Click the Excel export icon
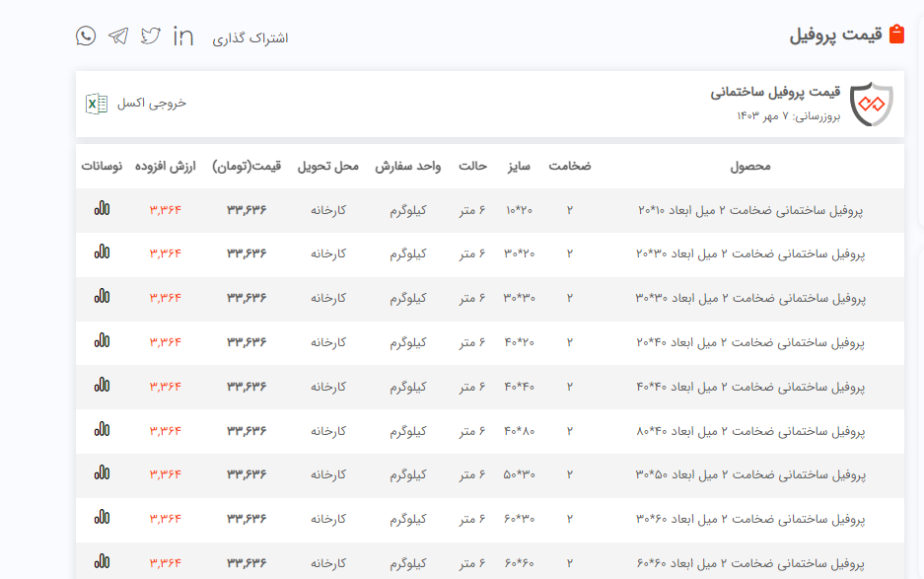The width and height of the screenshot is (924, 579). [97, 104]
